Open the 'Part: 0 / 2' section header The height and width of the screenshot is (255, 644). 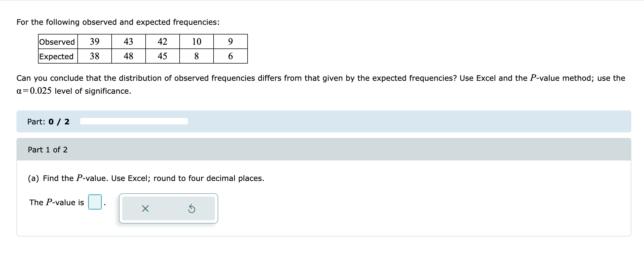(48, 122)
